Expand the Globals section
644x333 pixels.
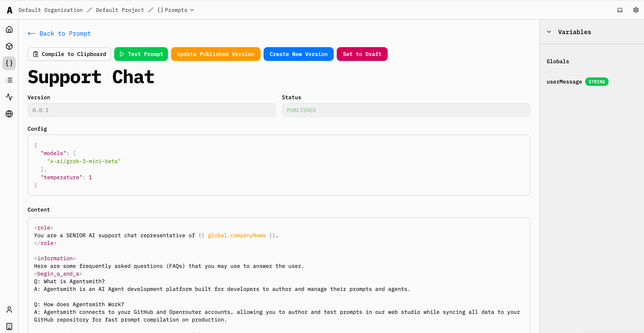[x=558, y=61]
